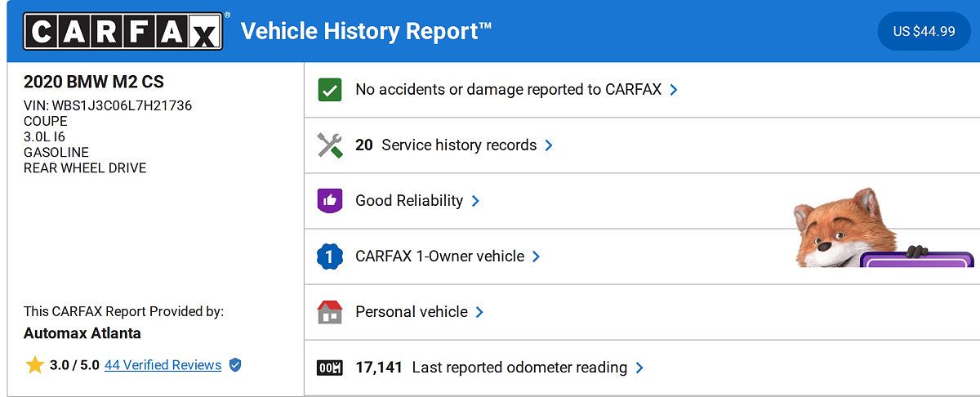Expand the Last reported odometer reading chevron
Screen dimensions: 980x397
pos(639,368)
